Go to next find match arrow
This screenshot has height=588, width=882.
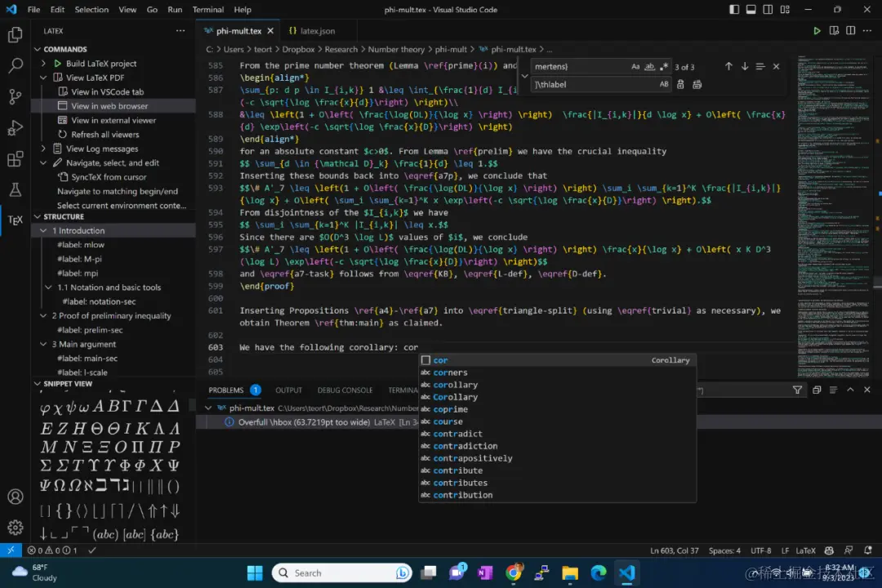tap(745, 66)
